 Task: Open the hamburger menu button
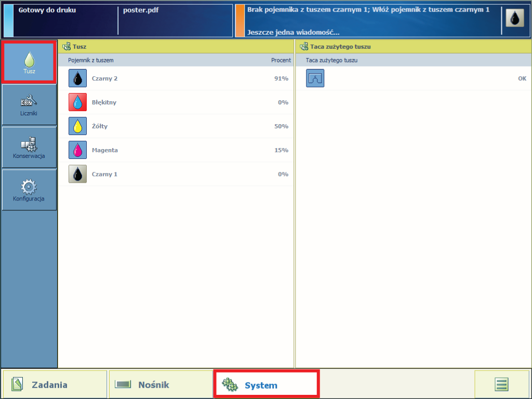coord(501,384)
